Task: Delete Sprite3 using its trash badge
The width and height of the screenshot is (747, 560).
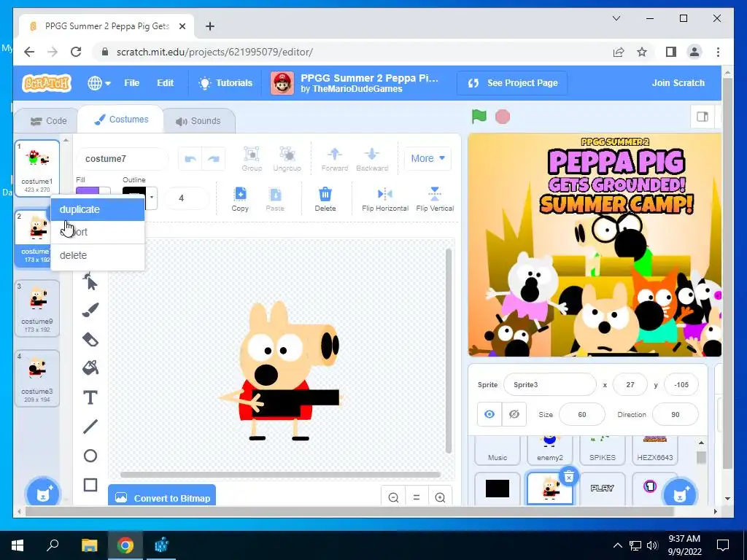Action: pos(568,477)
